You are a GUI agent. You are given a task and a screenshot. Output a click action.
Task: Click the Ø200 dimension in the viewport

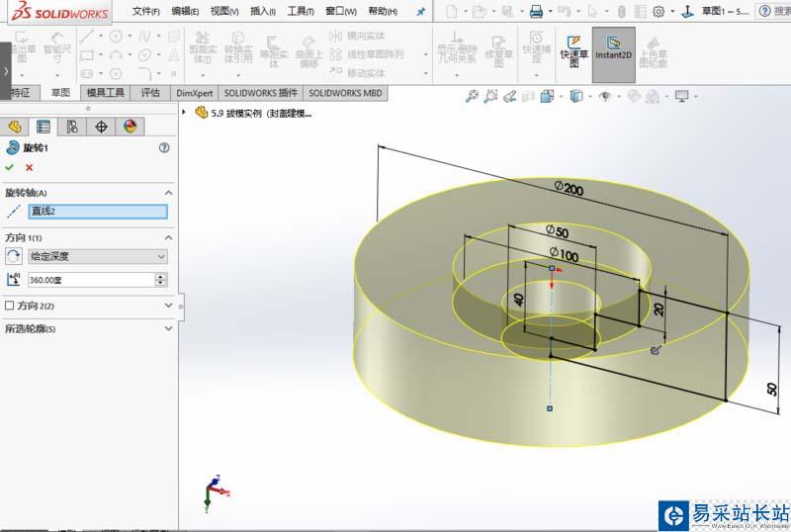pyautogui.click(x=570, y=189)
